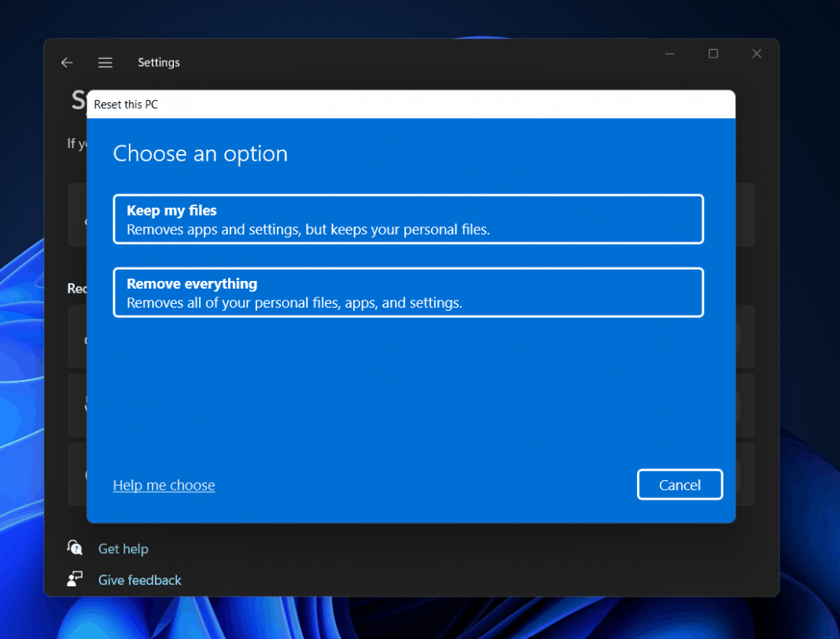The image size is (840, 639).
Task: Open the Get help link
Action: [x=123, y=549]
